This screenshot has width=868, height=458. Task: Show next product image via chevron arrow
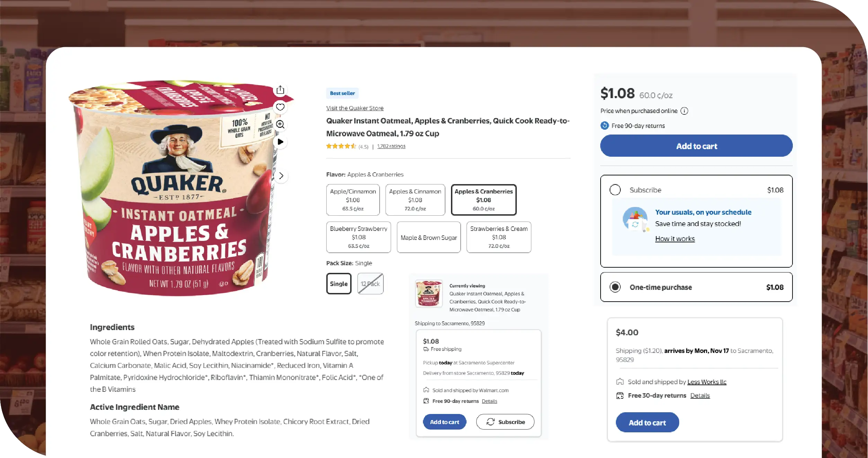(x=281, y=176)
